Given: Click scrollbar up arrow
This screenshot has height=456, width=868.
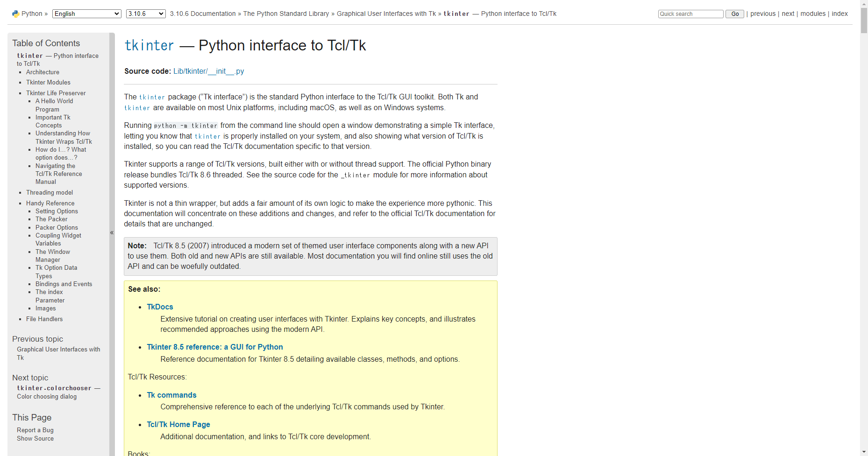Looking at the screenshot, I should [x=864, y=4].
